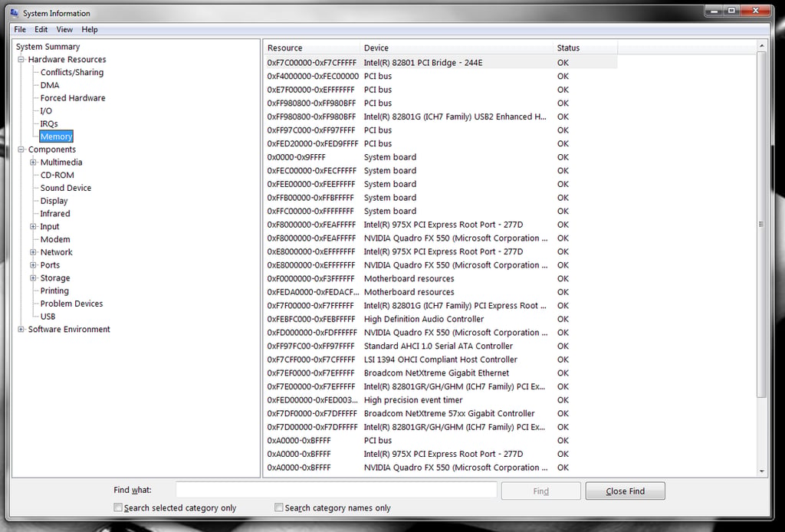
Task: Expand the Software Environment node
Action: pyautogui.click(x=21, y=330)
